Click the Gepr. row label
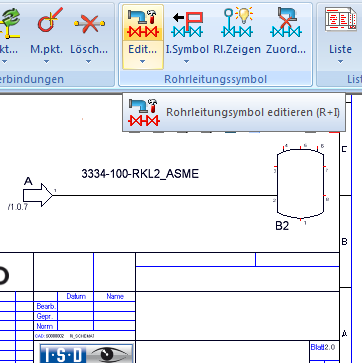362x363 pixels. click(44, 316)
